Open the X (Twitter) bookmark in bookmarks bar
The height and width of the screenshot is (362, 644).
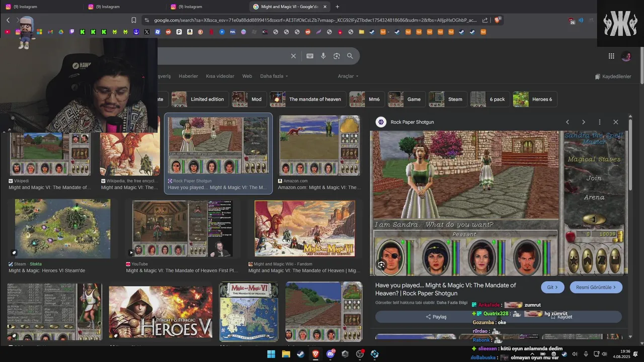147,32
